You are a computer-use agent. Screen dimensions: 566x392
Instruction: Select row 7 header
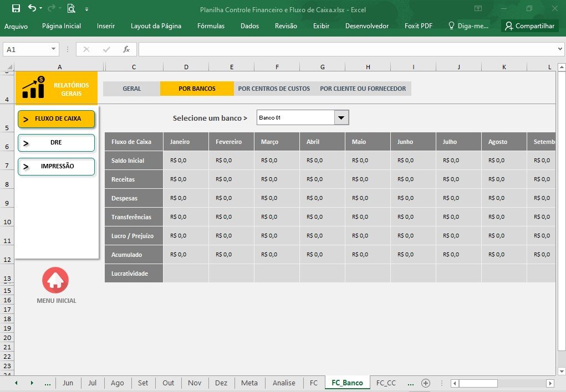pos(7,161)
